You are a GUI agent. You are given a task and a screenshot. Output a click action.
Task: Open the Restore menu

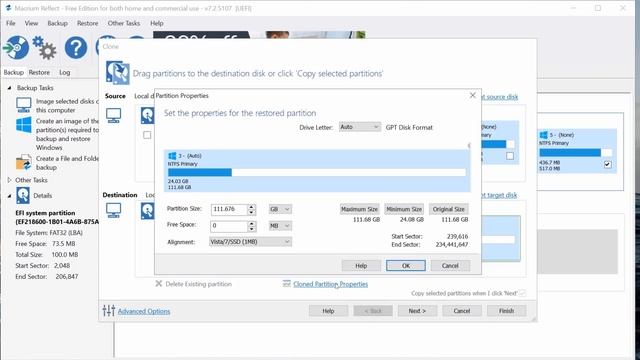[87, 23]
